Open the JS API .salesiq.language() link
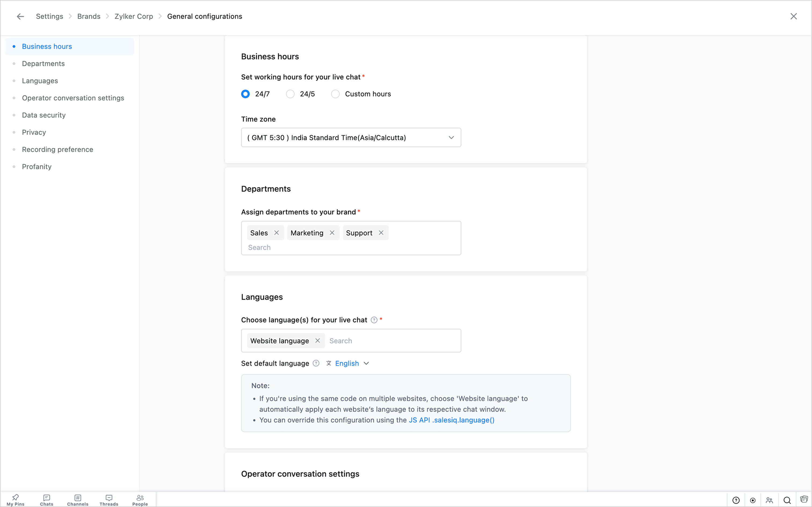 (x=451, y=420)
